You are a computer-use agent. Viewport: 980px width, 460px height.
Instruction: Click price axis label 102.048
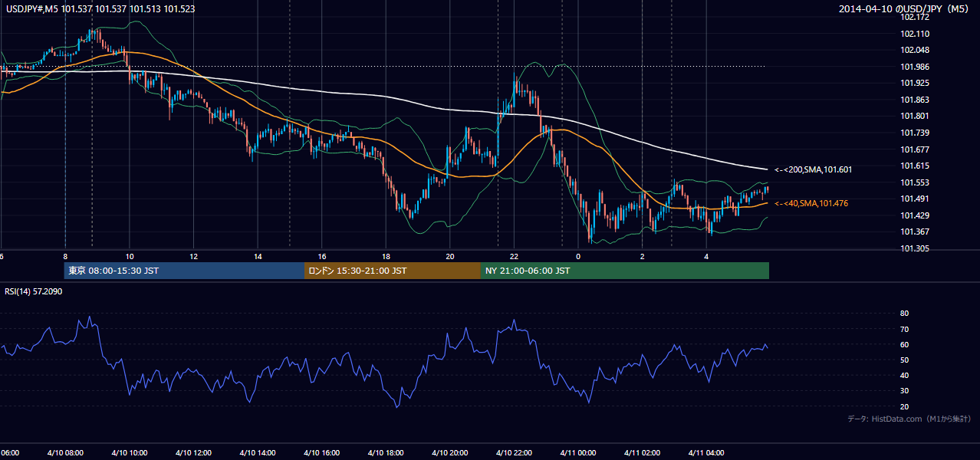[x=915, y=50]
